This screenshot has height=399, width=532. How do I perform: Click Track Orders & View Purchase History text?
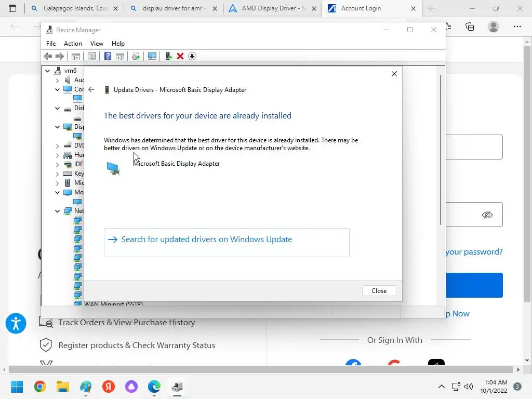[x=127, y=322]
